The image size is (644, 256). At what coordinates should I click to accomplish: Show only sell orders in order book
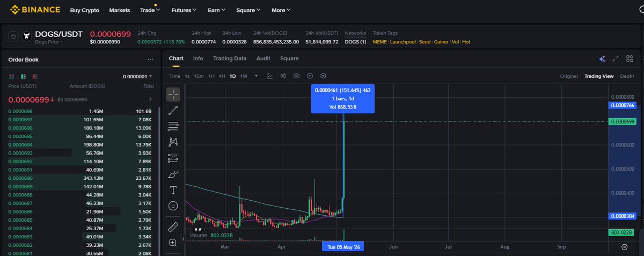(x=35, y=77)
